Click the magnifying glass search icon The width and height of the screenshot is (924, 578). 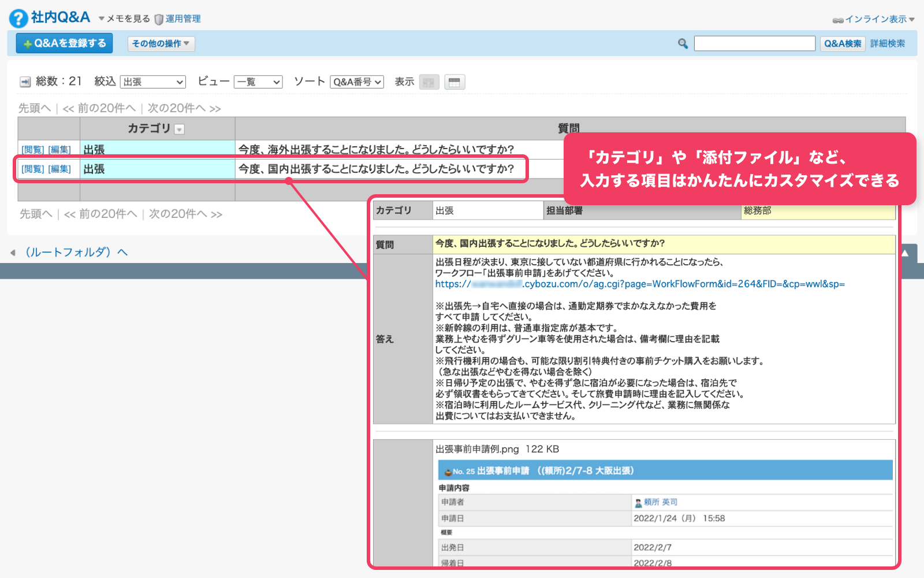[x=683, y=43]
